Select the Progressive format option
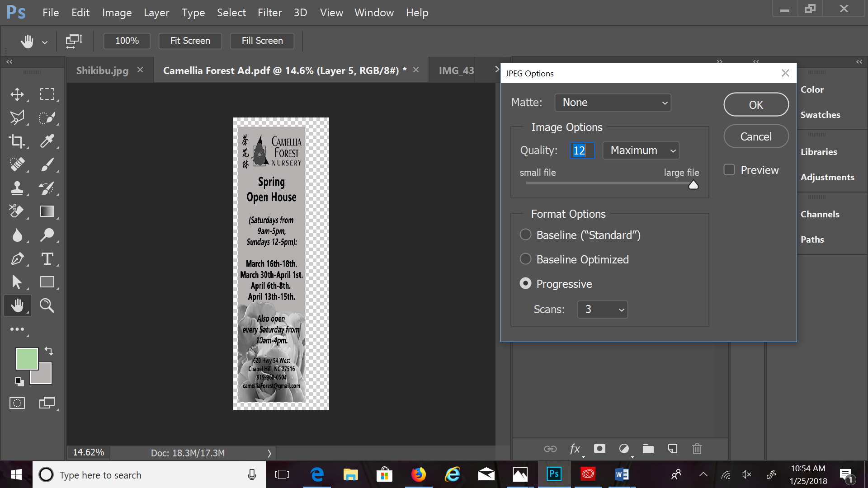Image resolution: width=868 pixels, height=488 pixels. coord(525,284)
